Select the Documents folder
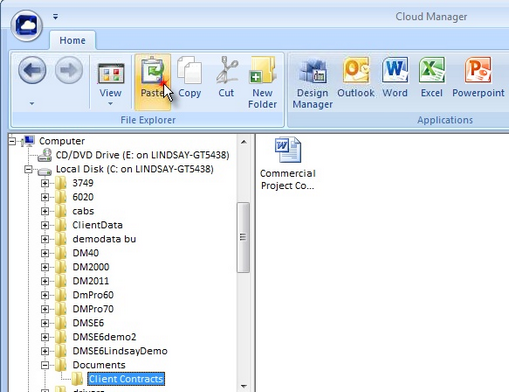This screenshot has width=509, height=392. click(x=99, y=365)
